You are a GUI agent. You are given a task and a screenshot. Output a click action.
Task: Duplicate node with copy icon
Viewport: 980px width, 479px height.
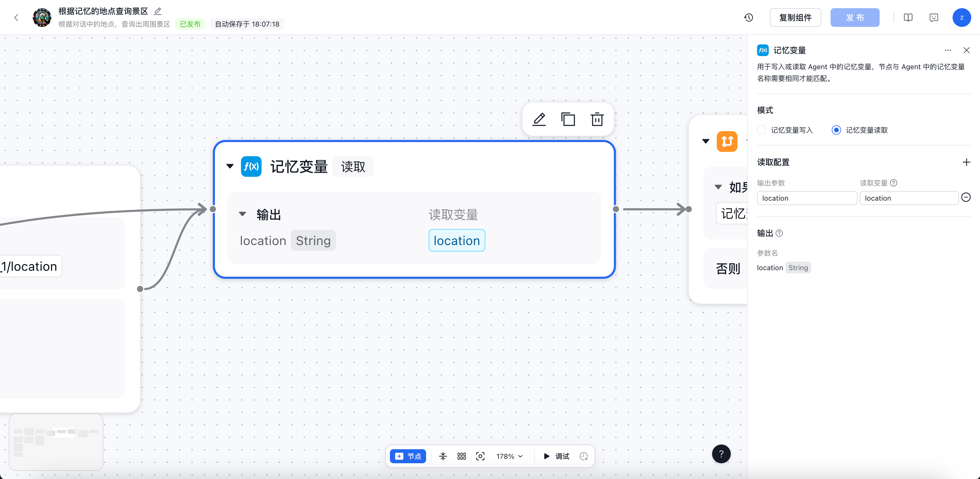point(568,119)
